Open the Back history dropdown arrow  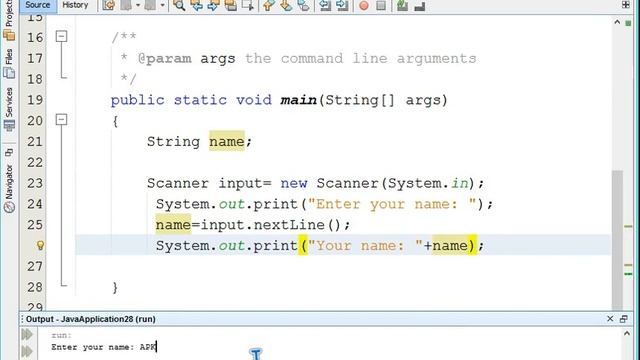(x=138, y=5)
